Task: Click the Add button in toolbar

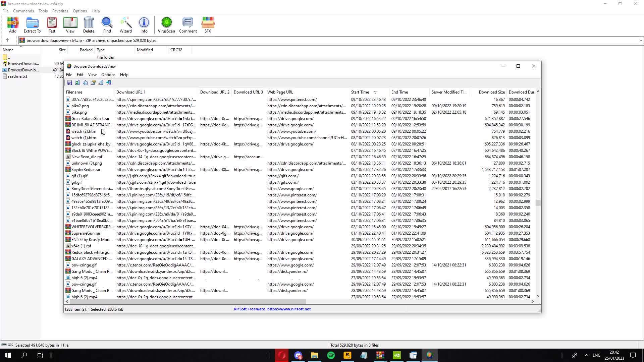Action: pyautogui.click(x=12, y=25)
